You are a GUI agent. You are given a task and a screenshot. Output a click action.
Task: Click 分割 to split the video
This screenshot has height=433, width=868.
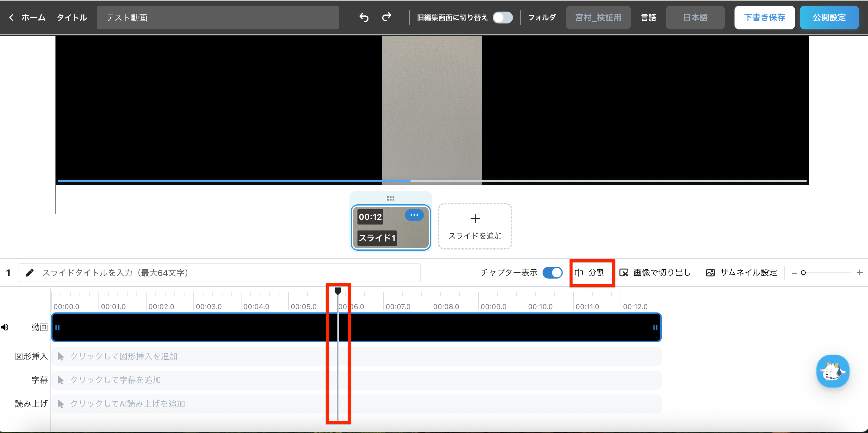pos(590,272)
